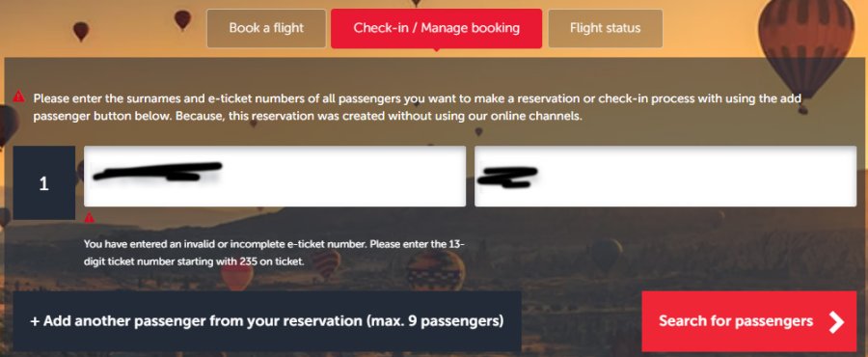
Task: Select the Check-in / Manage booking tab
Action: coord(436,28)
